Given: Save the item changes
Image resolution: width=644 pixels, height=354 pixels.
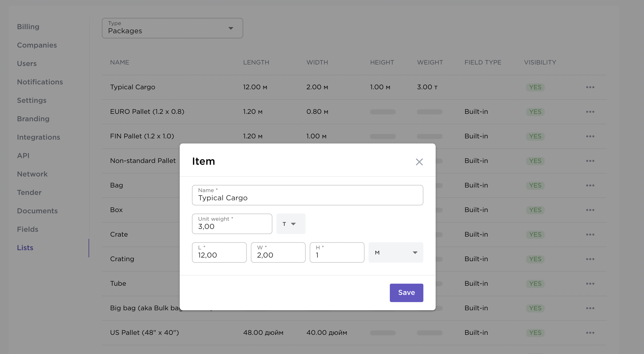Looking at the screenshot, I should pyautogui.click(x=406, y=293).
